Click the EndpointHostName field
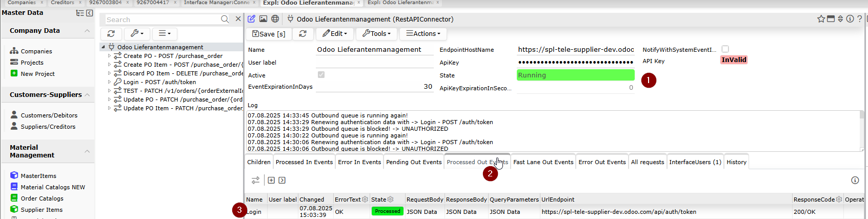868x219 pixels. pyautogui.click(x=576, y=50)
